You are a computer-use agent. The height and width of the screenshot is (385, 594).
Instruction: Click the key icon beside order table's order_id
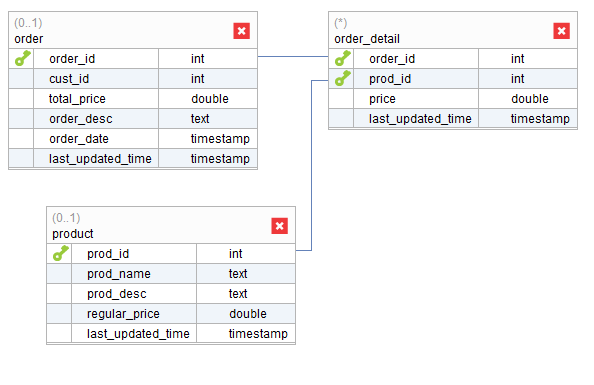[x=22, y=58]
